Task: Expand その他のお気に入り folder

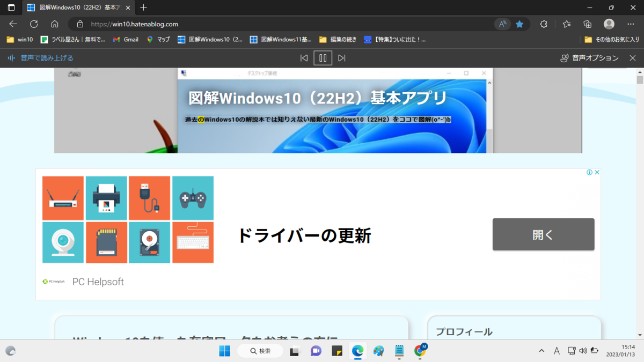Action: [612, 39]
